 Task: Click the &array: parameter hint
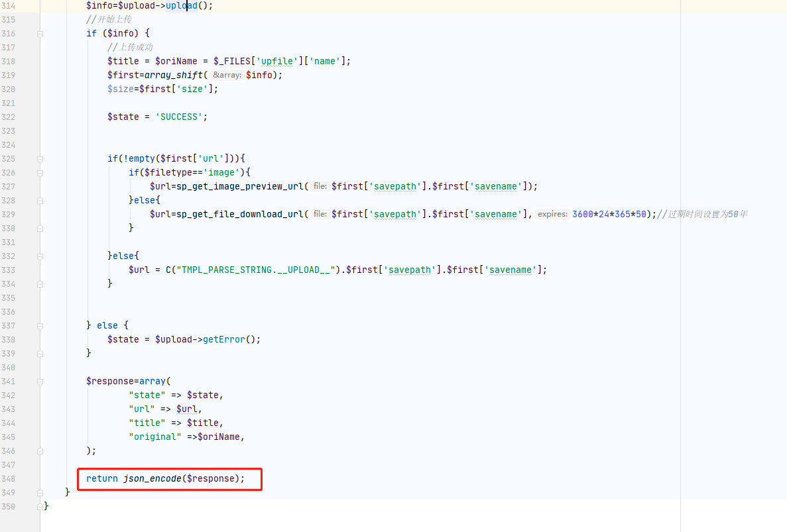[x=227, y=76]
